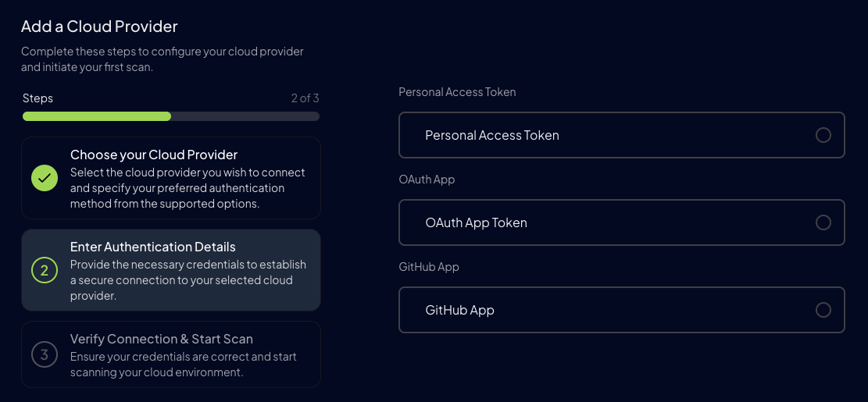Click the Steps label above progress bar
The height and width of the screenshot is (402, 868).
tap(38, 98)
